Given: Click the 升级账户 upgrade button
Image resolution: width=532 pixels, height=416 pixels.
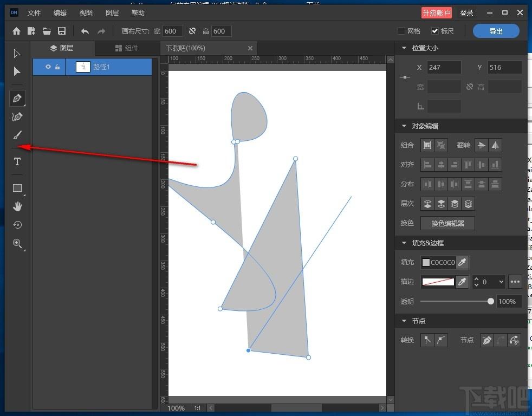Looking at the screenshot, I should tap(436, 13).
